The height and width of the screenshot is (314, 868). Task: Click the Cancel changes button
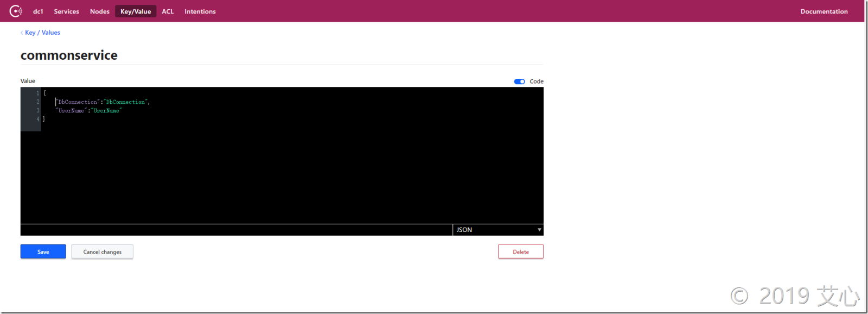pos(102,252)
